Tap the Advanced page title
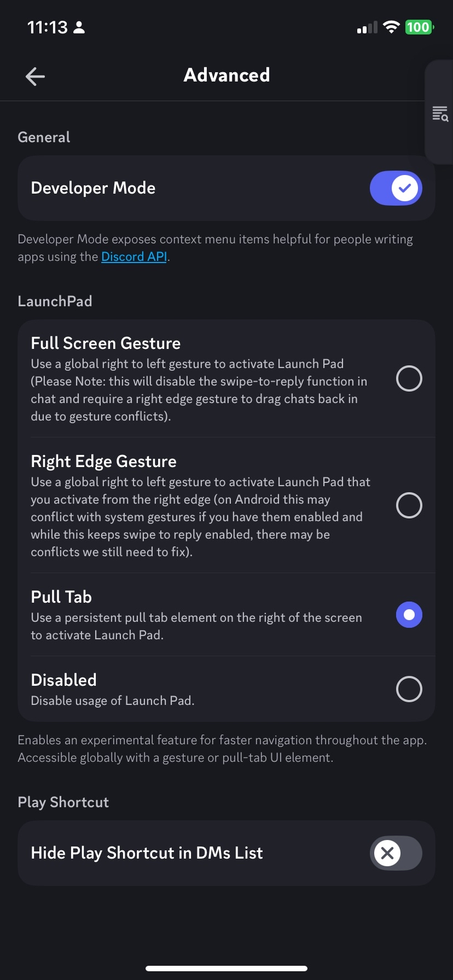453x980 pixels. [226, 75]
